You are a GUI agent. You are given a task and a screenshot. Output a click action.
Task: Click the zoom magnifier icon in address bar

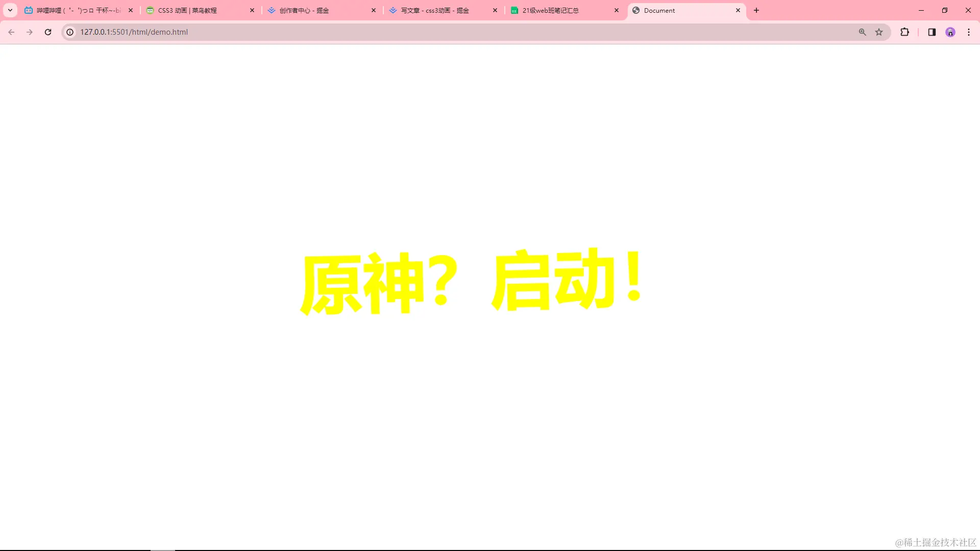tap(862, 32)
